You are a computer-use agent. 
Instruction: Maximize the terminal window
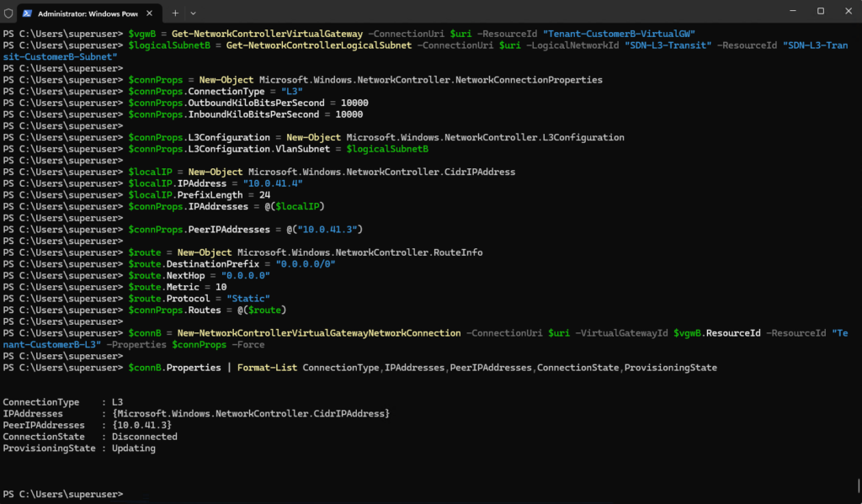tap(820, 11)
